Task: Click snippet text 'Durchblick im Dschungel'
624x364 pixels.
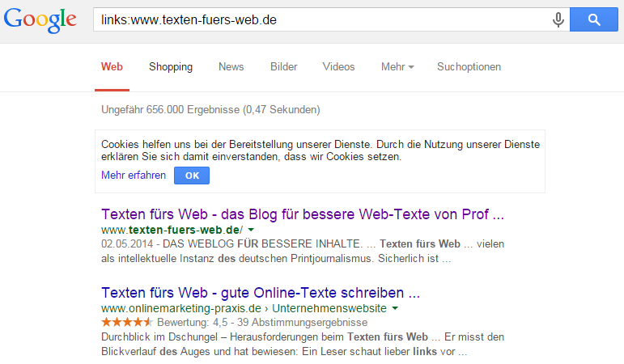Action: pyautogui.click(x=159, y=337)
